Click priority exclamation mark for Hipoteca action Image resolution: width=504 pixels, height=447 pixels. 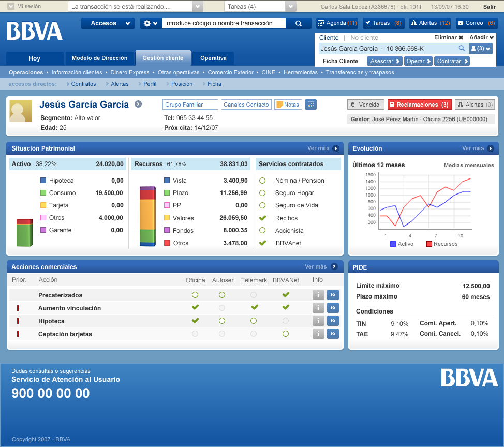[x=18, y=321]
